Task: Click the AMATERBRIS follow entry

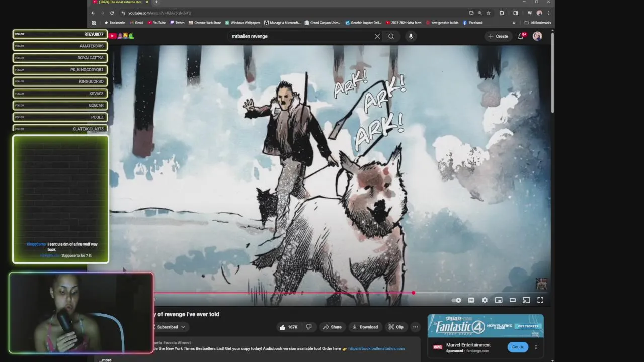Action: point(60,46)
